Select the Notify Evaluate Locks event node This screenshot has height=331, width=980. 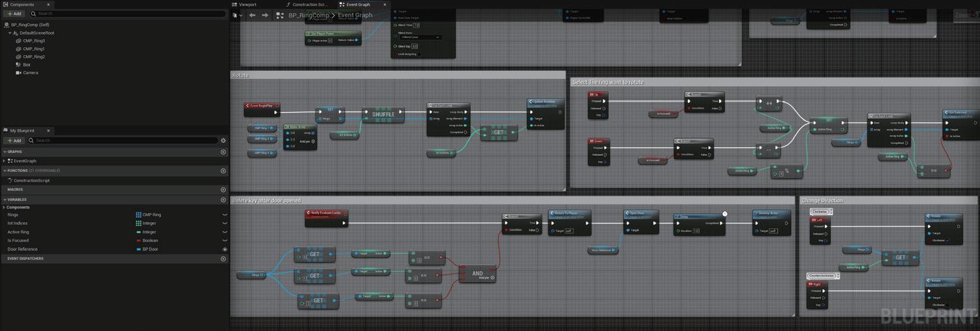pyautogui.click(x=327, y=218)
